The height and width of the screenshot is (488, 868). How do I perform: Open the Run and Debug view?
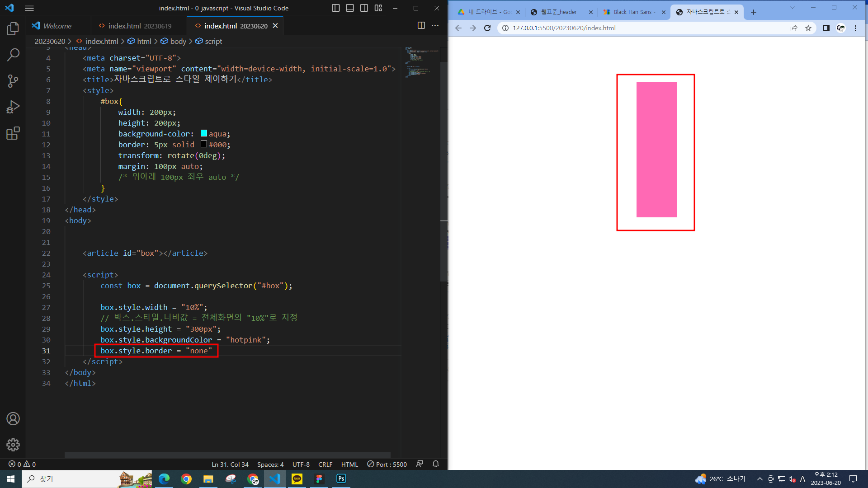click(13, 107)
